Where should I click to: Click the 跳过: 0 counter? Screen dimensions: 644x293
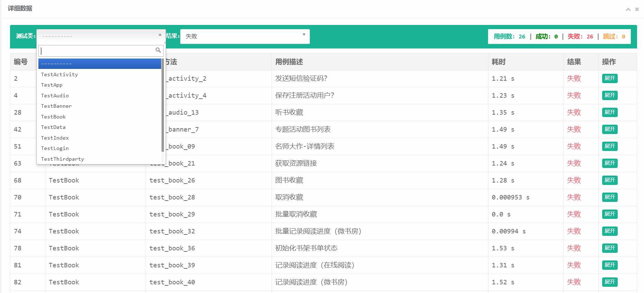(x=614, y=36)
